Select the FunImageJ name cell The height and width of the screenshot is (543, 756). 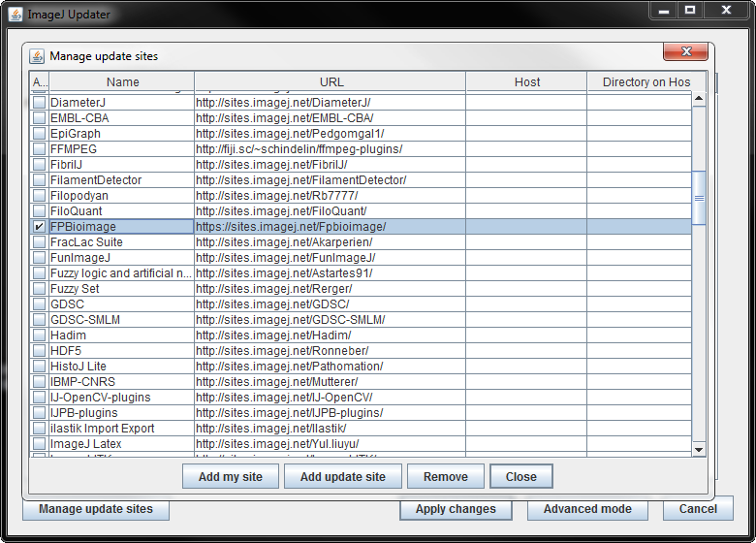pyautogui.click(x=121, y=258)
